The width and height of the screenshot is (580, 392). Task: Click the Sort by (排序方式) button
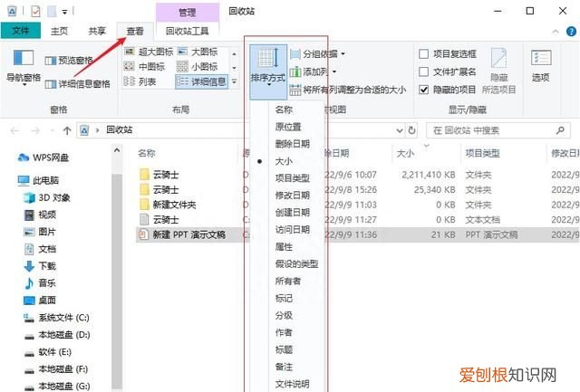click(268, 72)
